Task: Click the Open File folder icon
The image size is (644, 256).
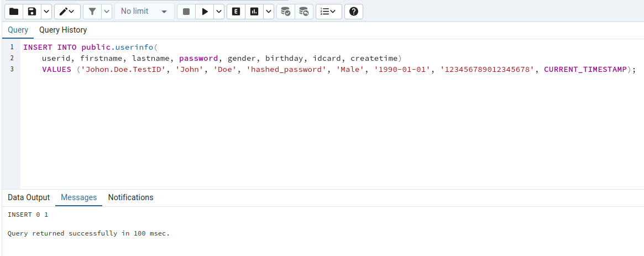Action: coord(14,12)
